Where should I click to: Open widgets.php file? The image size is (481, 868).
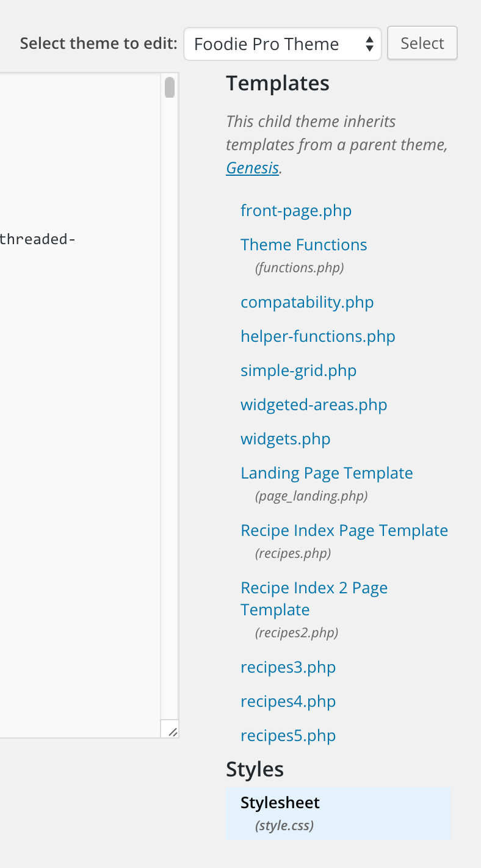pyautogui.click(x=286, y=439)
